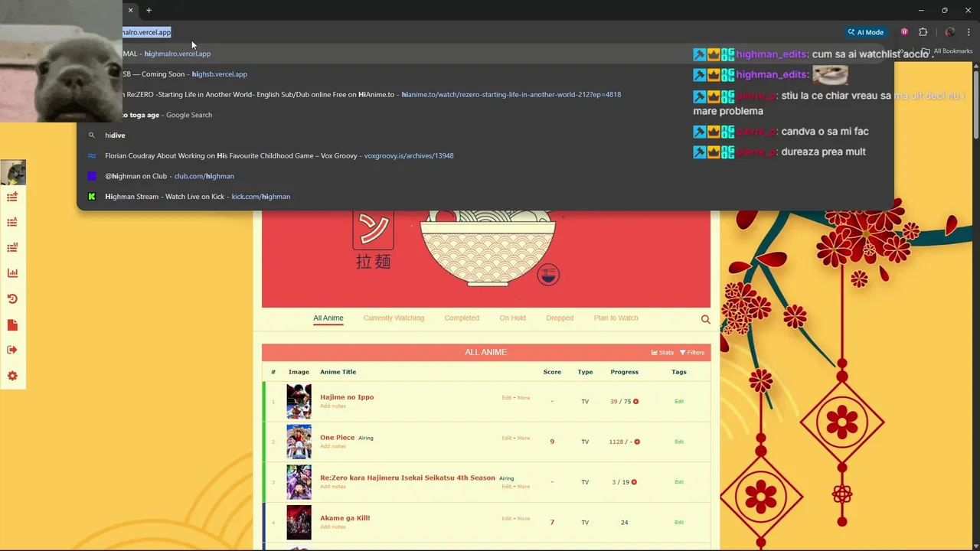Select the highsb.vercel.app Coming Soon suggestion
This screenshot has height=551, width=980.
485,74
